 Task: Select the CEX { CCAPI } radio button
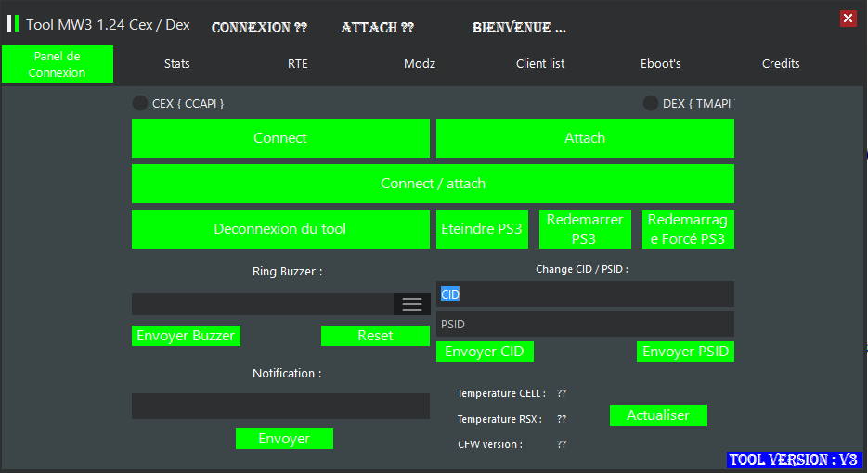[x=140, y=103]
